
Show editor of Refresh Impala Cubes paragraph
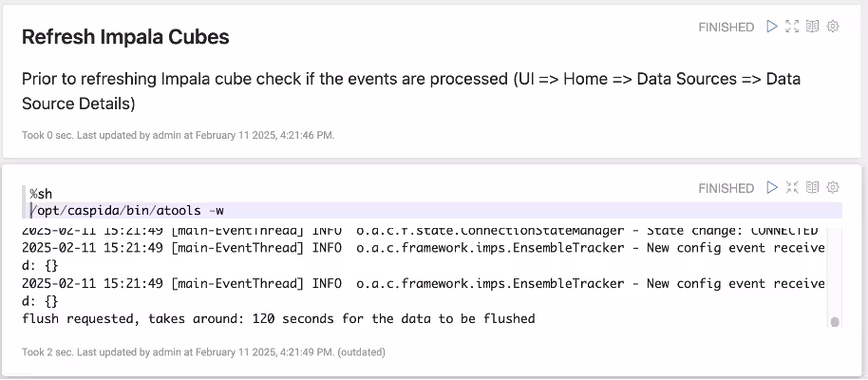(793, 27)
